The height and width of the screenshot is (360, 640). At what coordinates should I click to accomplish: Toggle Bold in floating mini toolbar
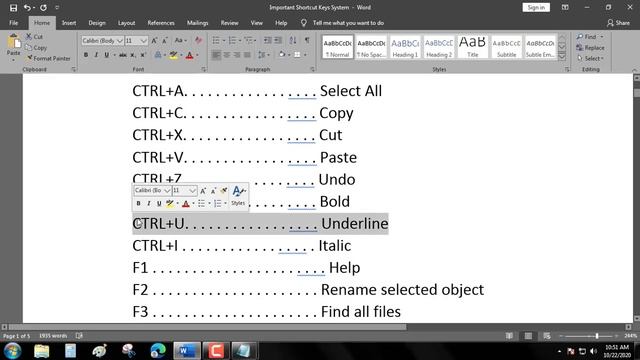pos(138,203)
